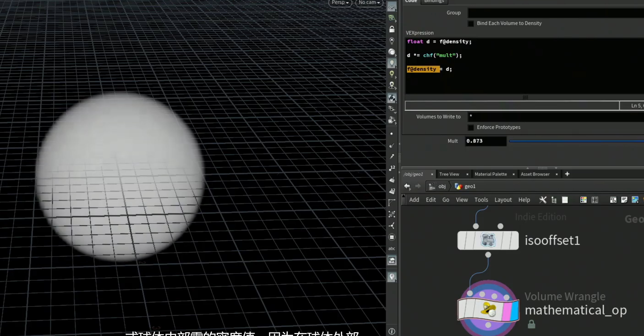This screenshot has height=336, width=644.
Task: Go back with the network path arrow
Action: [407, 186]
